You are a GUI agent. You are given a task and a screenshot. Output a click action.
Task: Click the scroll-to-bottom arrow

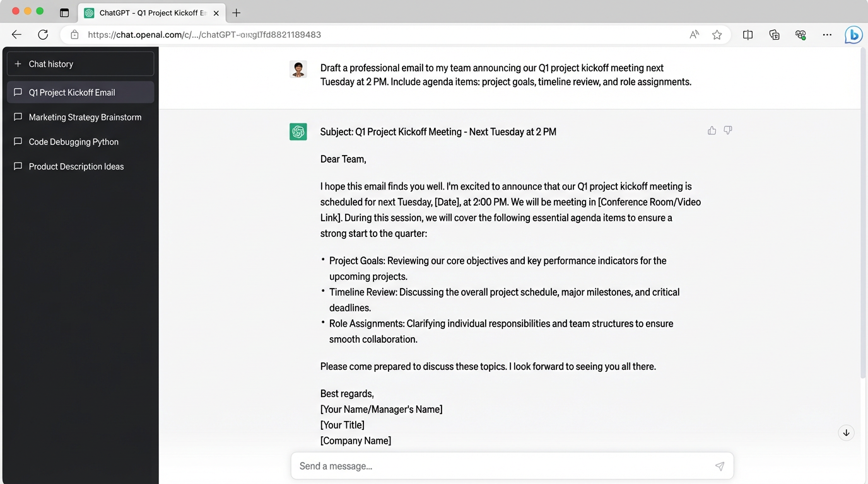846,432
